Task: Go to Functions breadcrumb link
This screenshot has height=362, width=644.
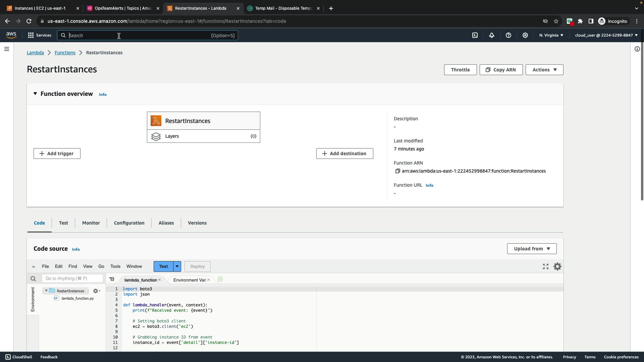Action: coord(65,53)
